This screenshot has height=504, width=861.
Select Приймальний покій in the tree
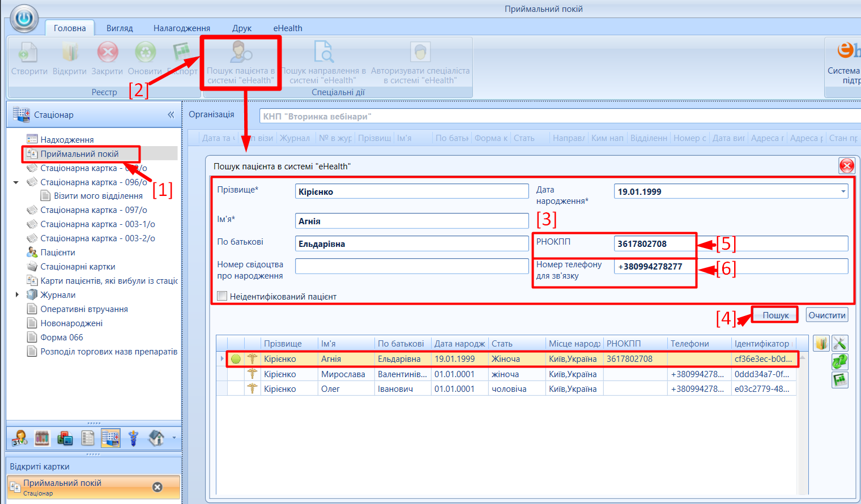point(79,153)
